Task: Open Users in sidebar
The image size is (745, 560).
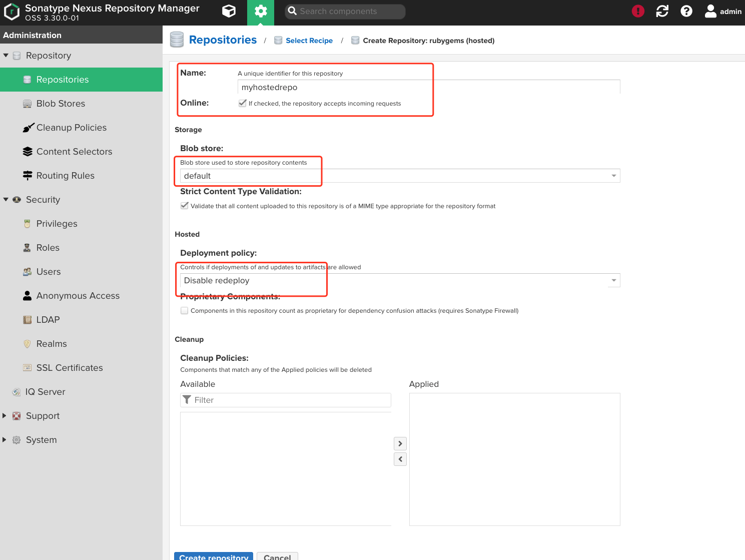Action: (81, 272)
